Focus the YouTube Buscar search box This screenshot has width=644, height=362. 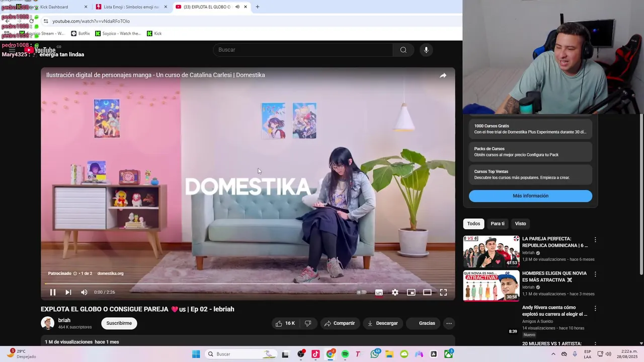coord(303,50)
